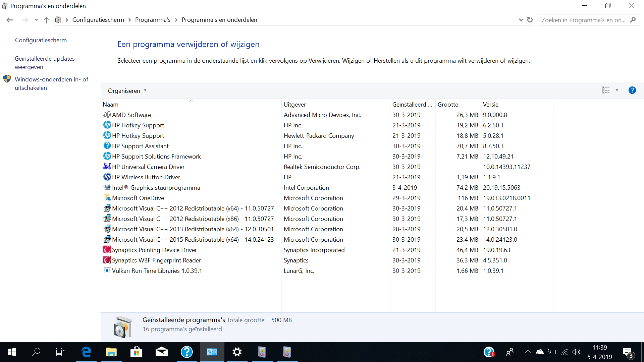Click the back navigation arrow
Screen dimensions: 644x362
click(9, 20)
